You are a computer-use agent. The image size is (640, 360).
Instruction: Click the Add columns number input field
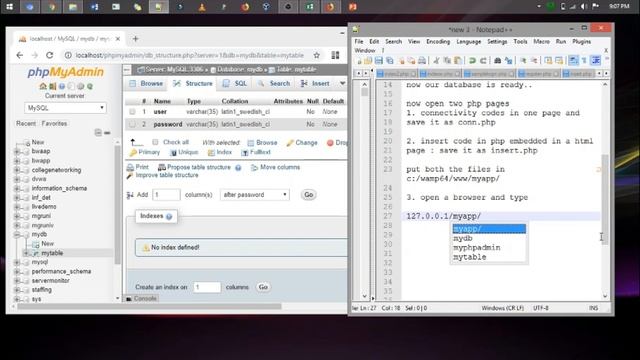click(x=166, y=195)
